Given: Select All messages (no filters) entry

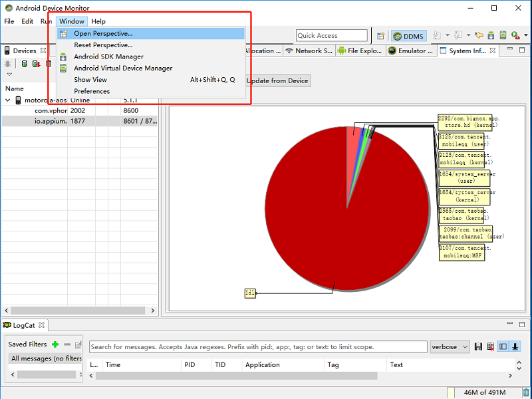Looking at the screenshot, I should (45, 358).
